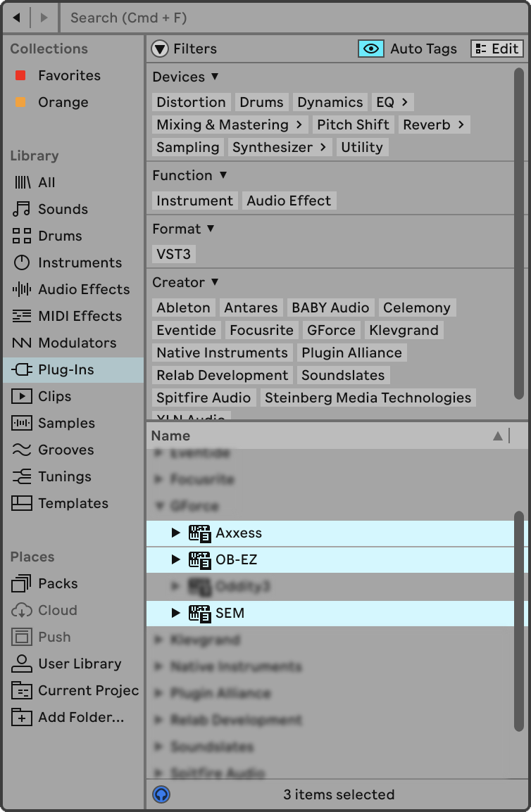Viewport: 531px width, 812px height.
Task: Filter by Plugin Alliance creator tag
Action: [352, 353]
